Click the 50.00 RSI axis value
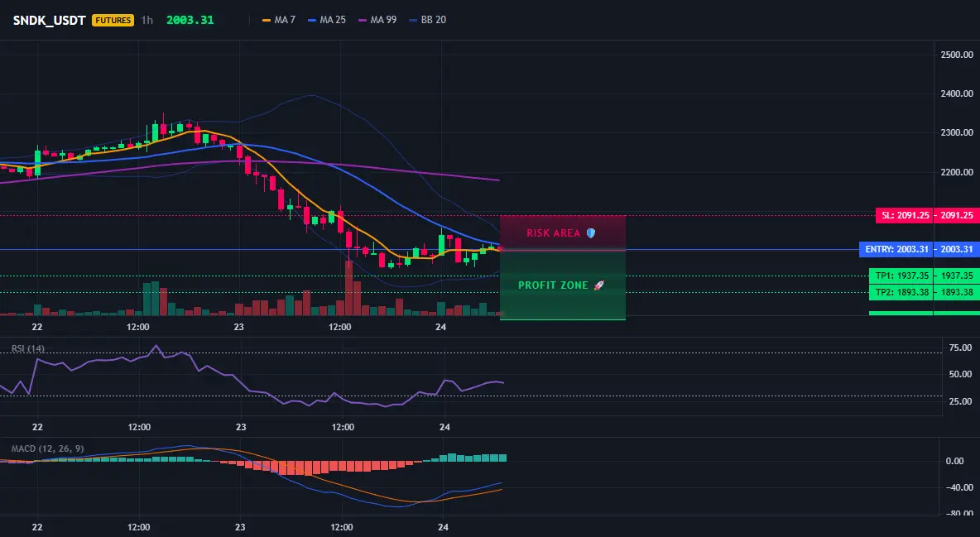Screen dimensions: 980x537 [961, 375]
